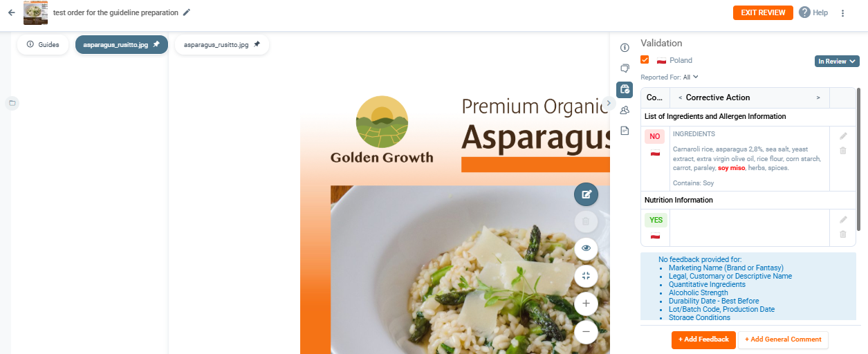Click the + Add Feedback button

coord(703,339)
